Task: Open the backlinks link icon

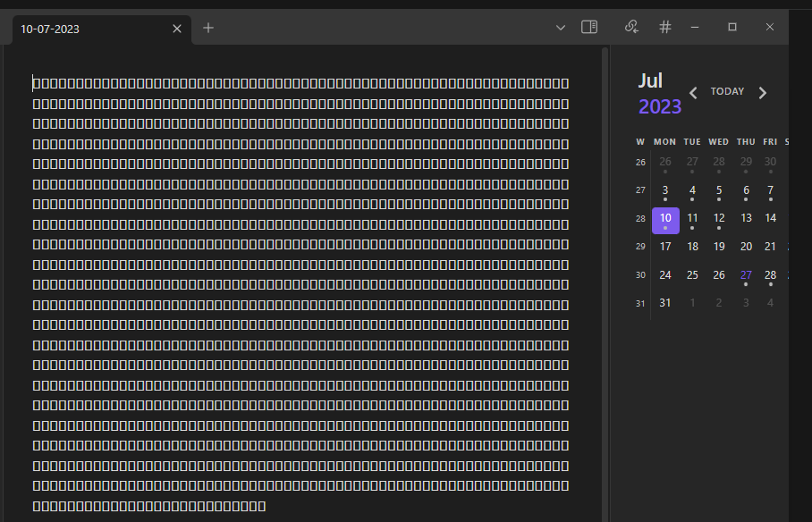Action: [631, 27]
